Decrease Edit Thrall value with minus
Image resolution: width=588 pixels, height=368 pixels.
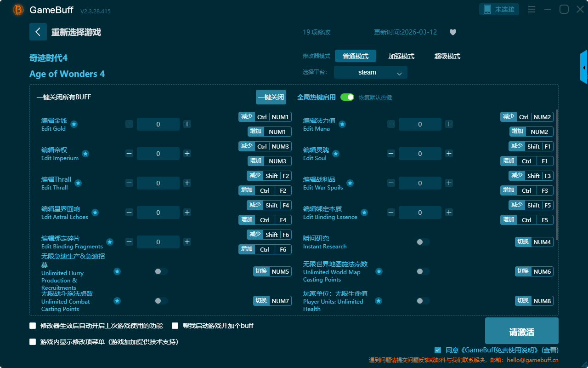pos(129,183)
